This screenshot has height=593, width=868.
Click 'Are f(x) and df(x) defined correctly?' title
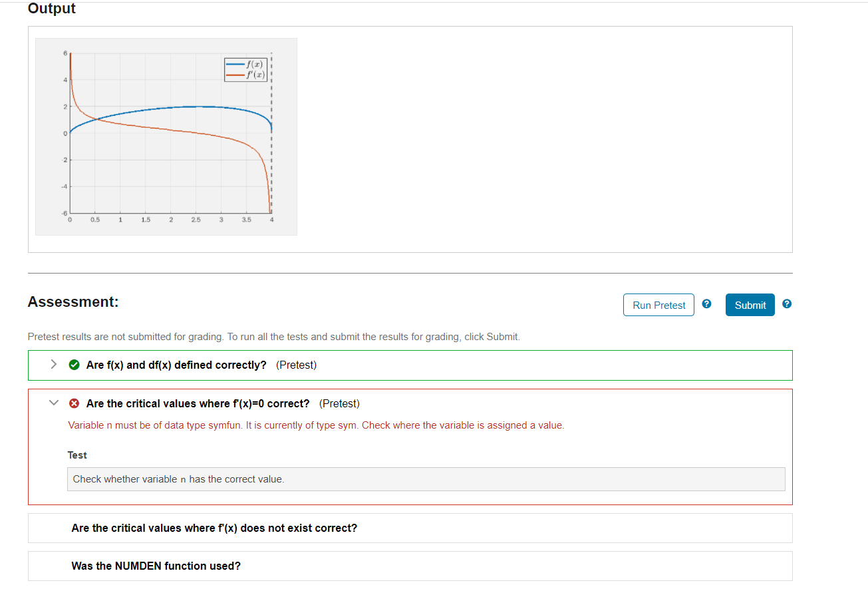176,365
